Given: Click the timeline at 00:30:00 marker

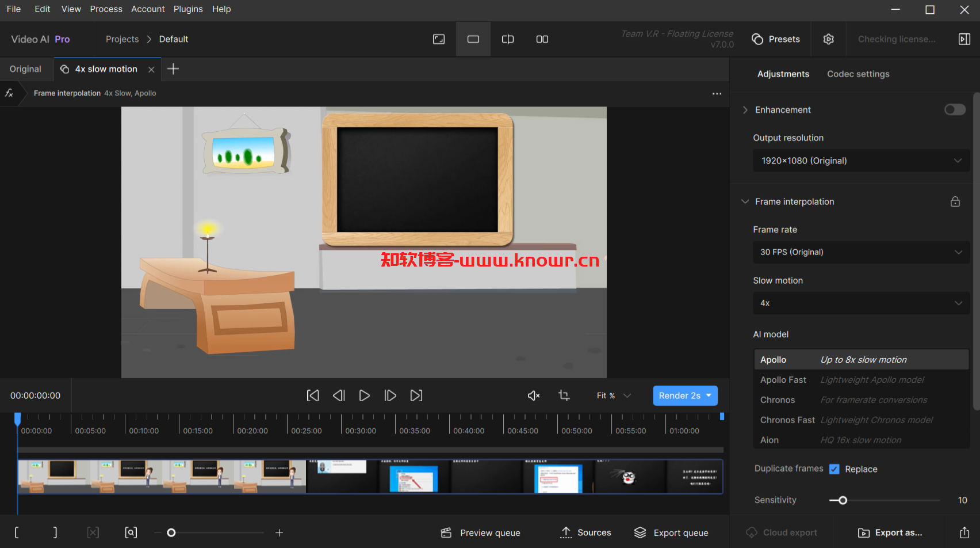Looking at the screenshot, I should click(x=361, y=431).
